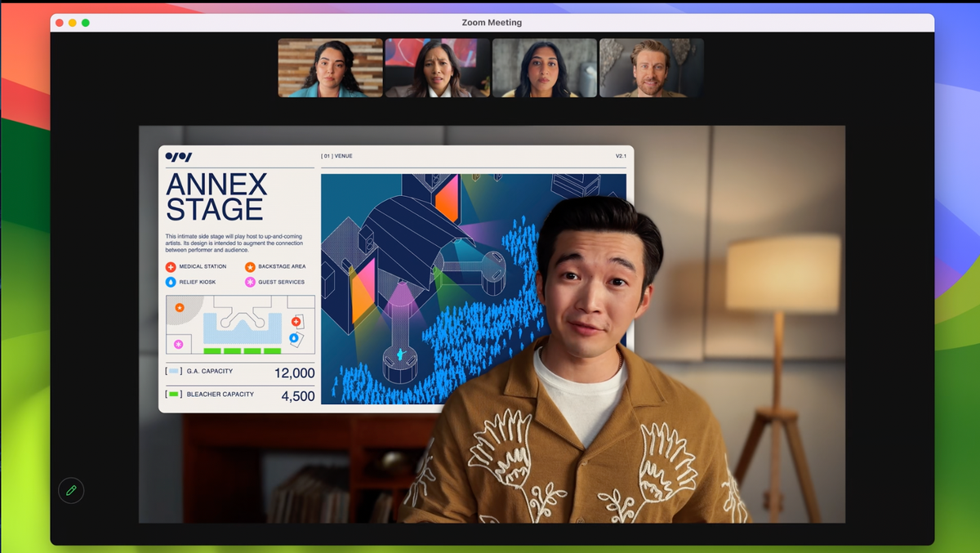The height and width of the screenshot is (553, 980).
Task: Click the Bleacher Capacity green swatch
Action: 172,395
